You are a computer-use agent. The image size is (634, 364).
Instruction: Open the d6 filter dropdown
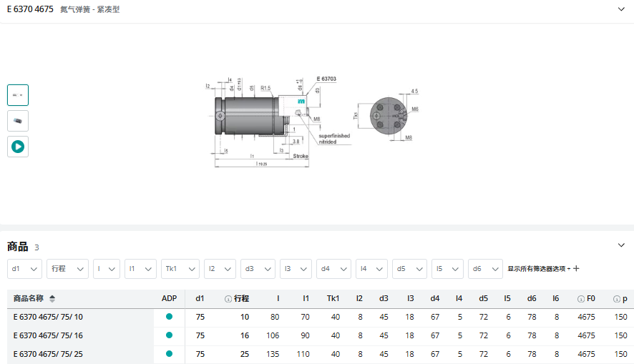point(485,269)
